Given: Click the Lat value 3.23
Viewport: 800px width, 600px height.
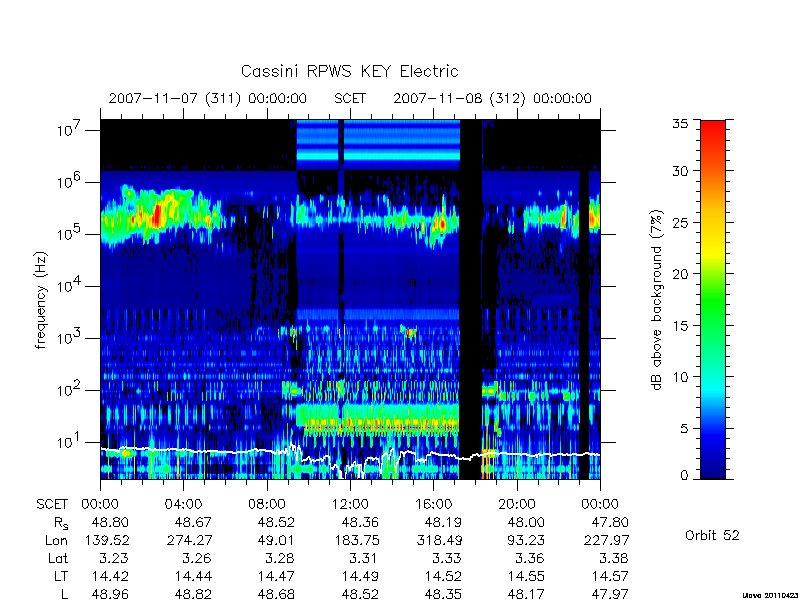Looking at the screenshot, I should point(115,559).
